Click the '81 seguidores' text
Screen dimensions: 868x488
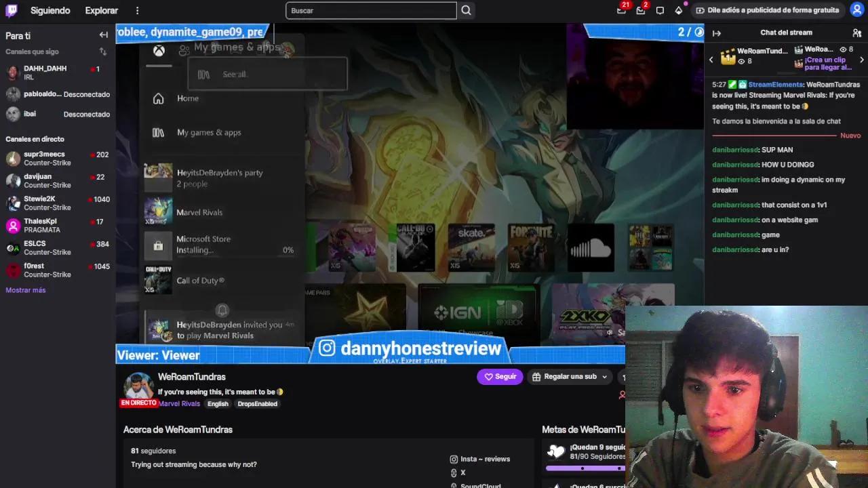pyautogui.click(x=153, y=451)
